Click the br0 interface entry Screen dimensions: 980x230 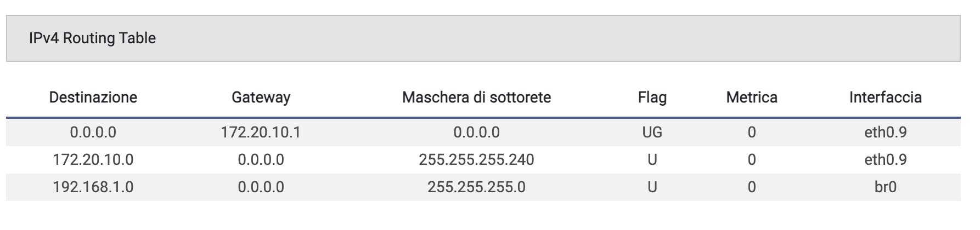885,187
